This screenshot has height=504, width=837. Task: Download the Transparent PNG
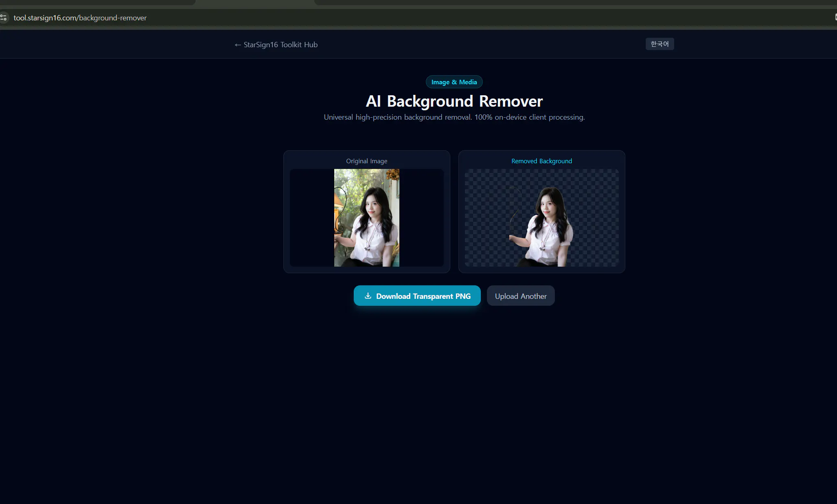(x=417, y=296)
